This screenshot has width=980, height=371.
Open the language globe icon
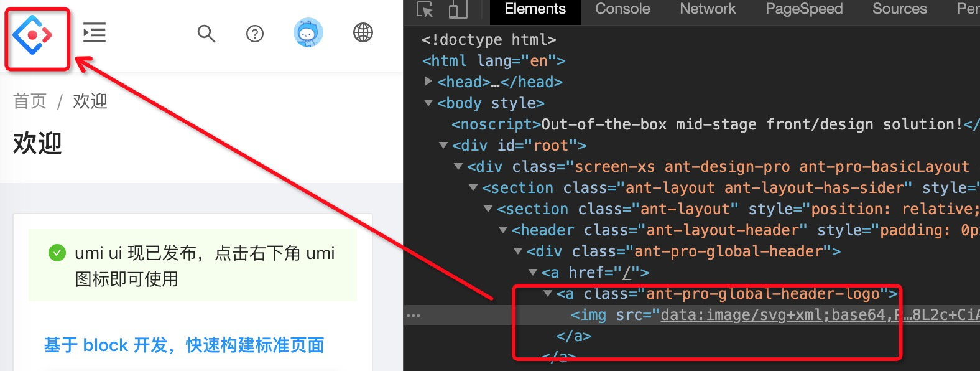pyautogui.click(x=363, y=32)
